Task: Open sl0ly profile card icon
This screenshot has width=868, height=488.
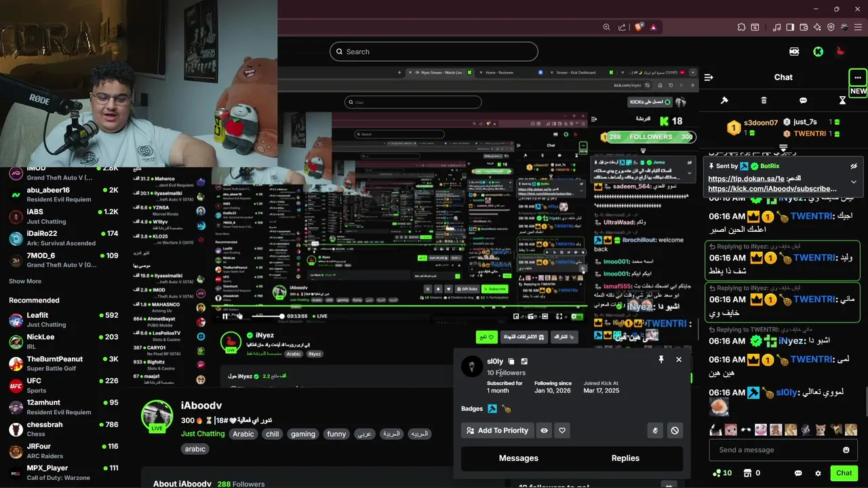Action: [x=524, y=361]
